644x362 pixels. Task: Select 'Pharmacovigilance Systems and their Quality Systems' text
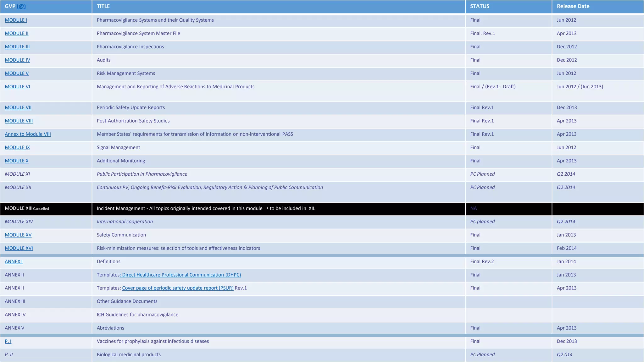click(155, 20)
